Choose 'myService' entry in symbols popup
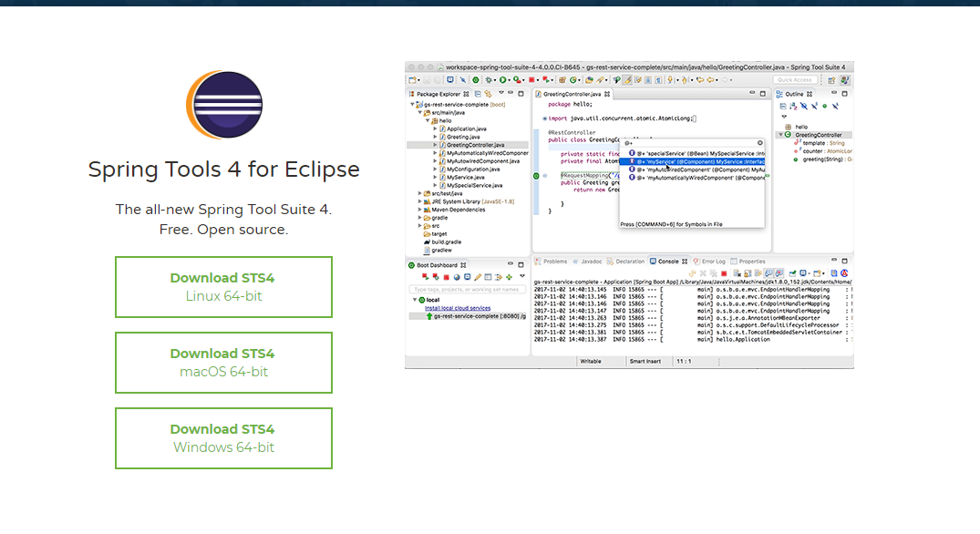 pyautogui.click(x=693, y=161)
